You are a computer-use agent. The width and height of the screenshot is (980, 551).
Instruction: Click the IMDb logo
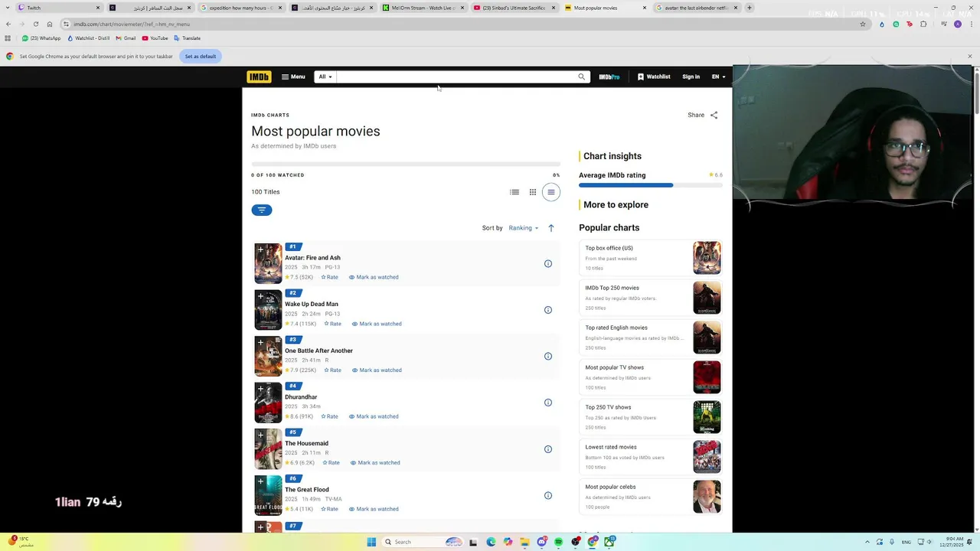tap(259, 77)
